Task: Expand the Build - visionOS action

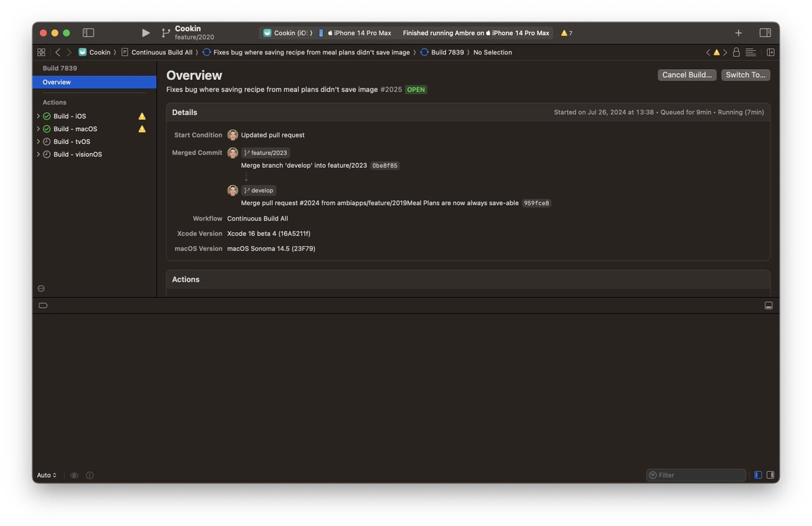Action: click(x=38, y=154)
